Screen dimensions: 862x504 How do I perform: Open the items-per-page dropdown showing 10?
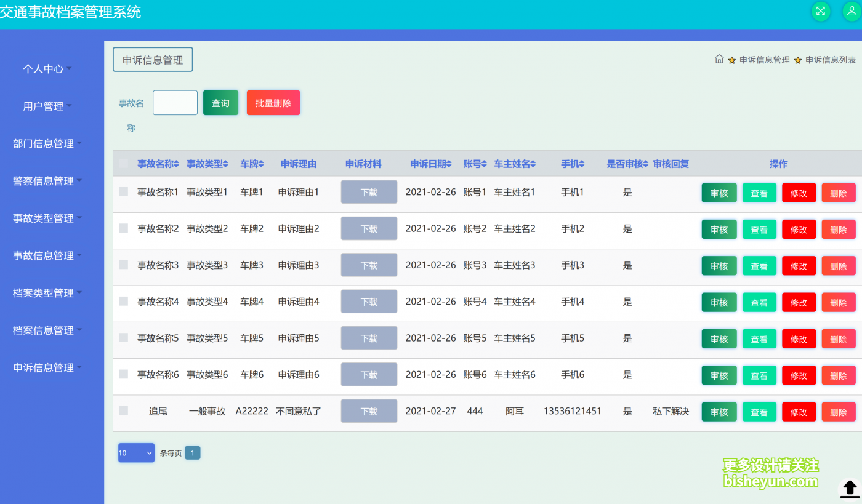click(135, 452)
